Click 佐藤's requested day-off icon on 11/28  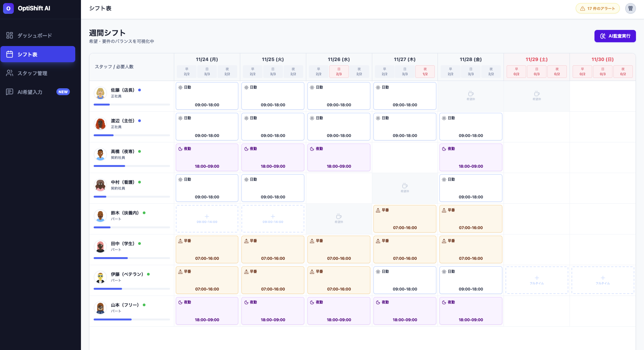[x=471, y=94]
